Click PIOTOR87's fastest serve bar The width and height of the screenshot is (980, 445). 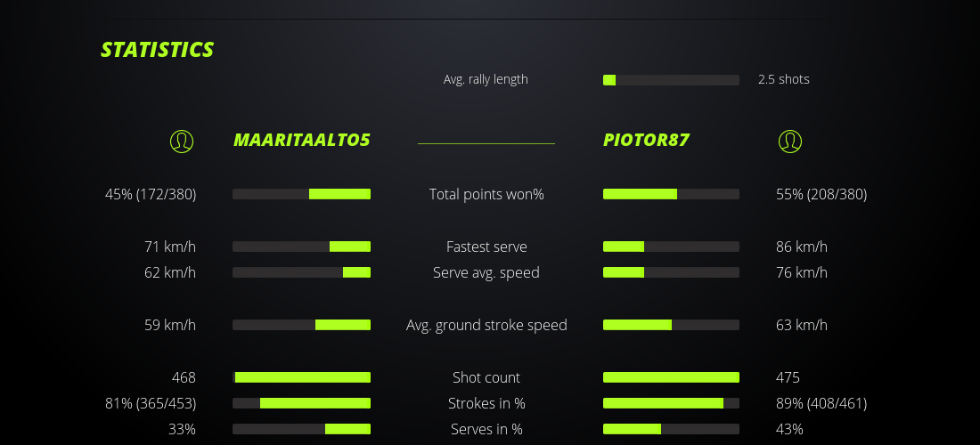pos(671,247)
